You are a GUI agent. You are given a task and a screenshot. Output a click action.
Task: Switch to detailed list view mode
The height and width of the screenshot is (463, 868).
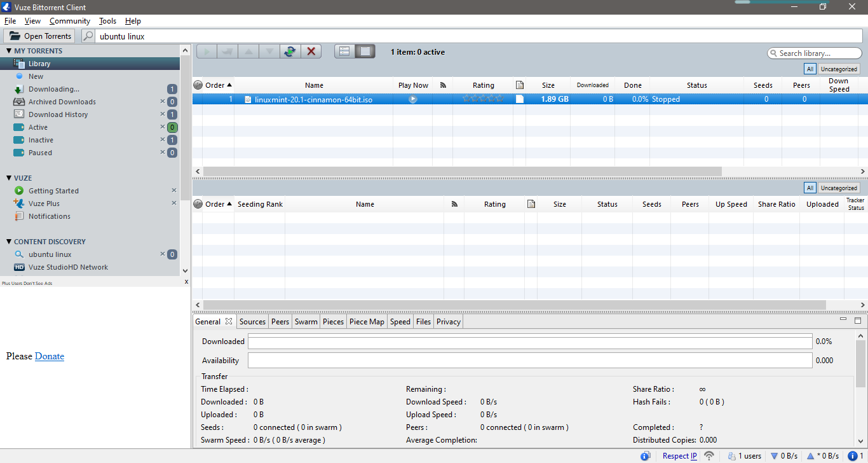365,52
